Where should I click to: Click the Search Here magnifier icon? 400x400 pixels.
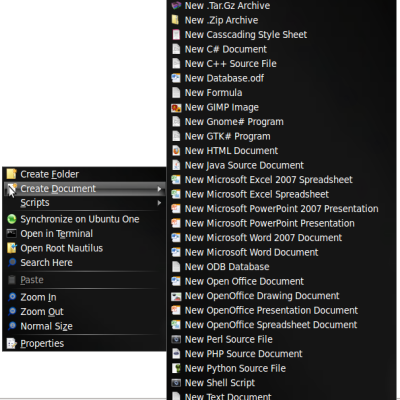coord(12,262)
